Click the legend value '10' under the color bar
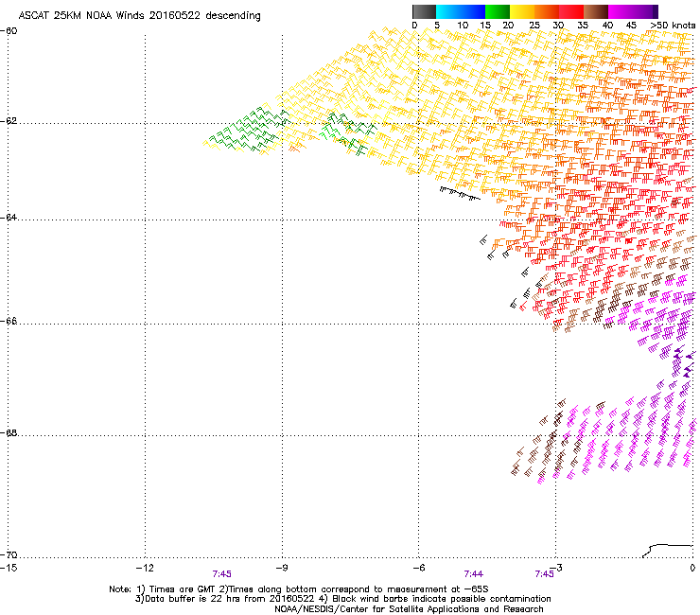700x615 pixels. 463,26
